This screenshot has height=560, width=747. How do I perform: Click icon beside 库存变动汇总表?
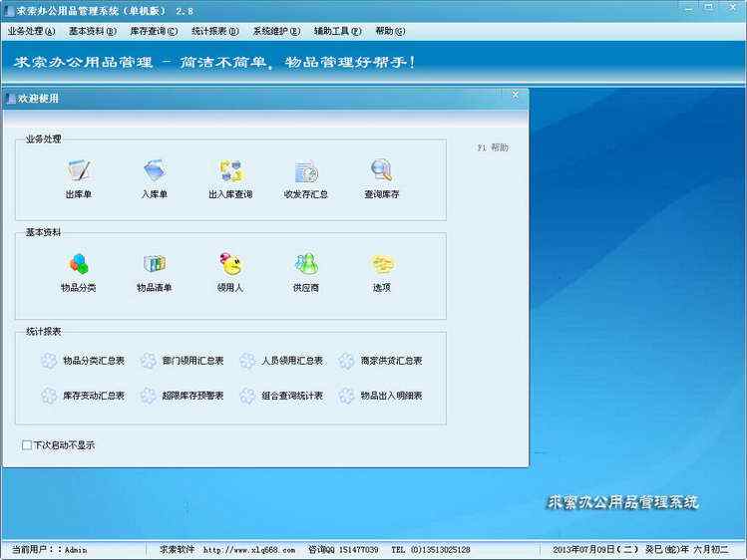click(49, 396)
